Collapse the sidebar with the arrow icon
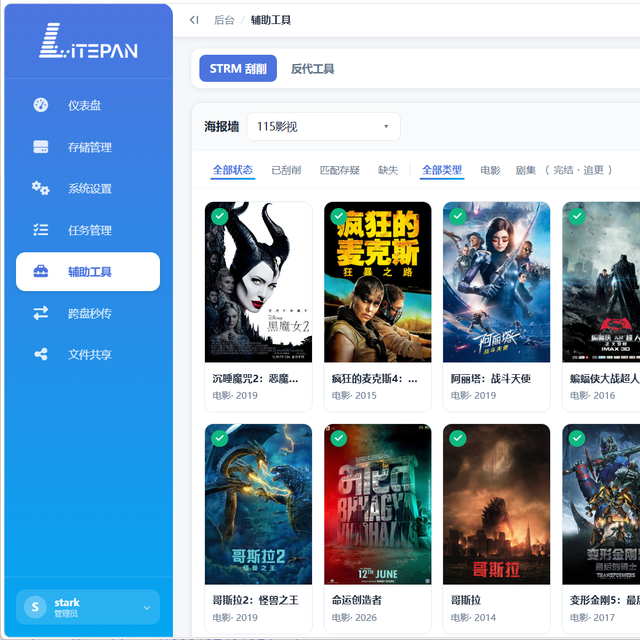This screenshot has width=640, height=640. [x=194, y=20]
